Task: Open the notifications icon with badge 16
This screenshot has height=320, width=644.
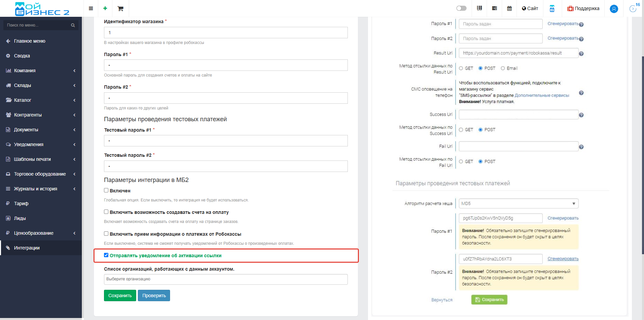Action: (x=633, y=8)
